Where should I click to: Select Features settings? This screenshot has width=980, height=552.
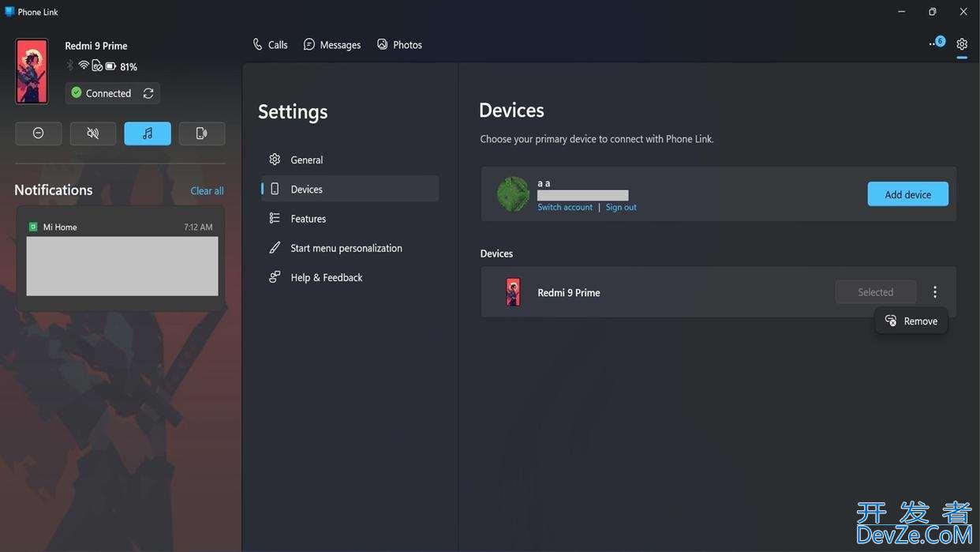point(350,218)
